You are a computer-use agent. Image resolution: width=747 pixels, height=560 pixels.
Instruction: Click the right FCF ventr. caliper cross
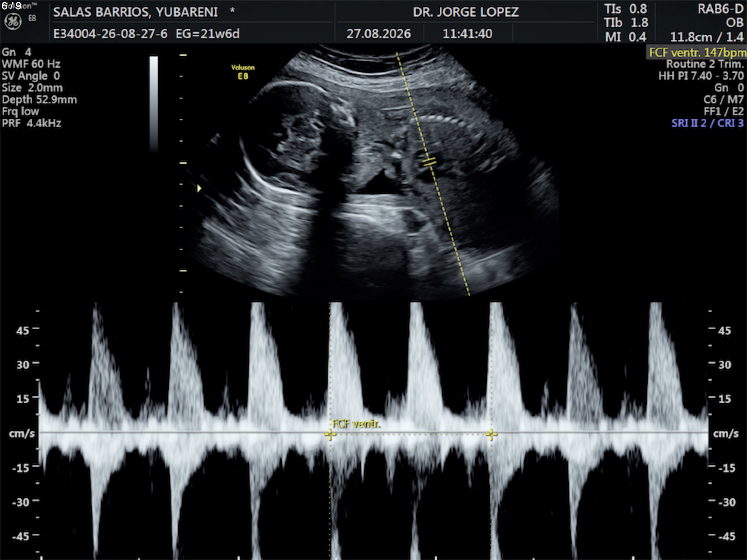[x=491, y=434]
